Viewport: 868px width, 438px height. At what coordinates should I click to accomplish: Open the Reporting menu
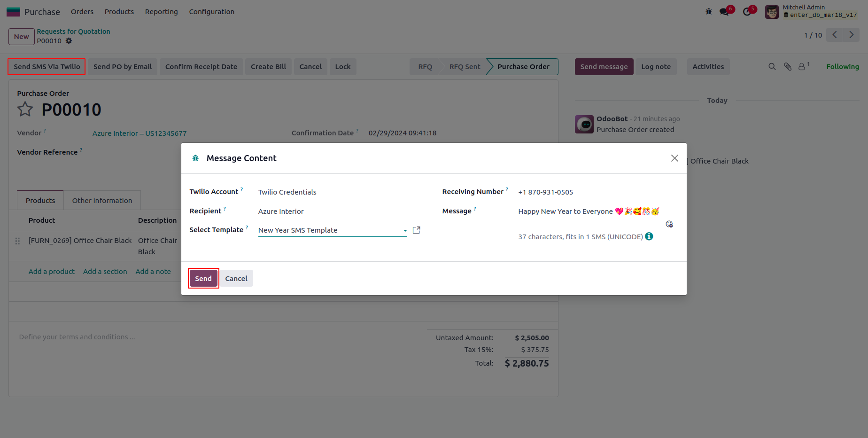click(161, 12)
